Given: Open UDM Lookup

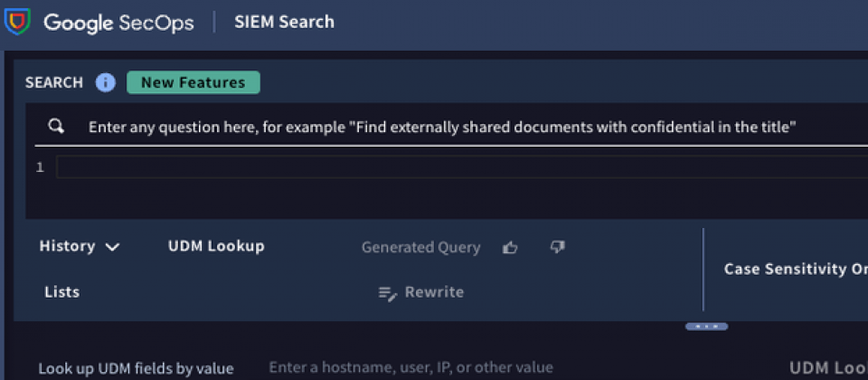Looking at the screenshot, I should point(216,246).
